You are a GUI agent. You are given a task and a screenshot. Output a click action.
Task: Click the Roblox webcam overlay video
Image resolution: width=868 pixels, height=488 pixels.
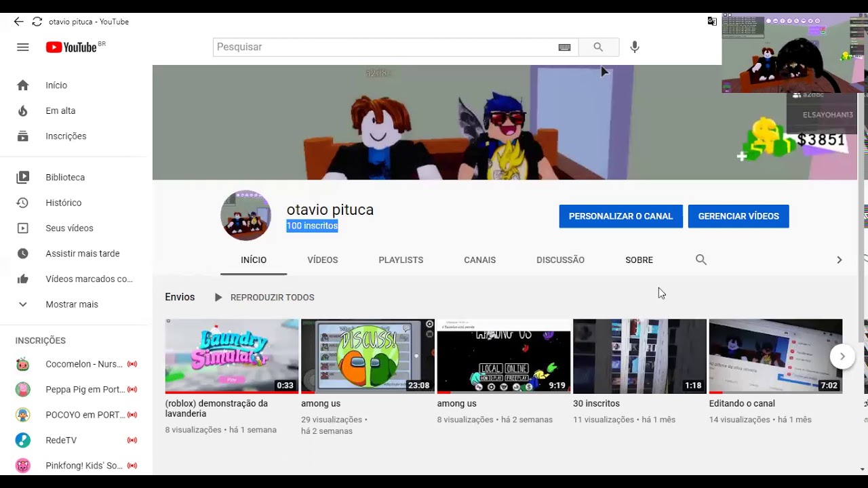pos(794,53)
